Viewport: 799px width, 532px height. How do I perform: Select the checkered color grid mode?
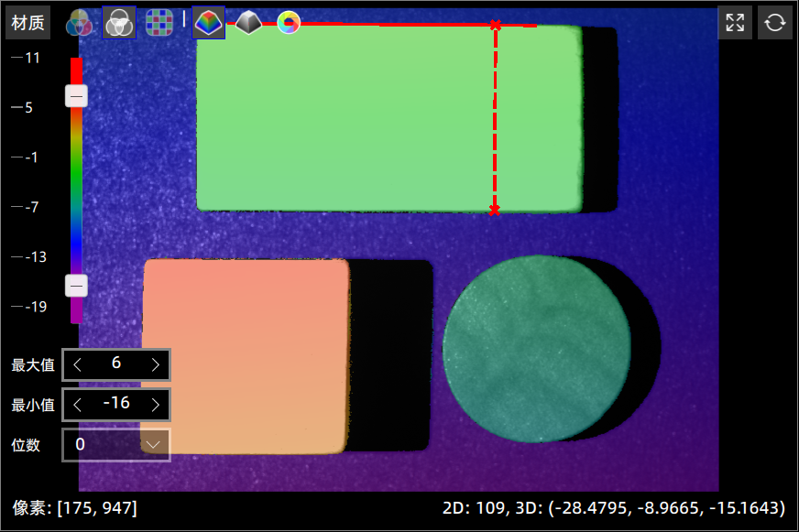[159, 23]
